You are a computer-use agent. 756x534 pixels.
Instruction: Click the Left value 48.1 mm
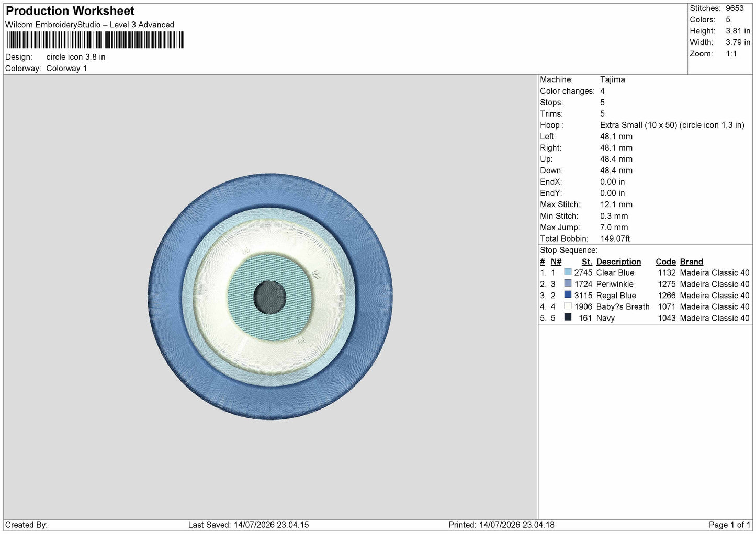click(x=616, y=137)
